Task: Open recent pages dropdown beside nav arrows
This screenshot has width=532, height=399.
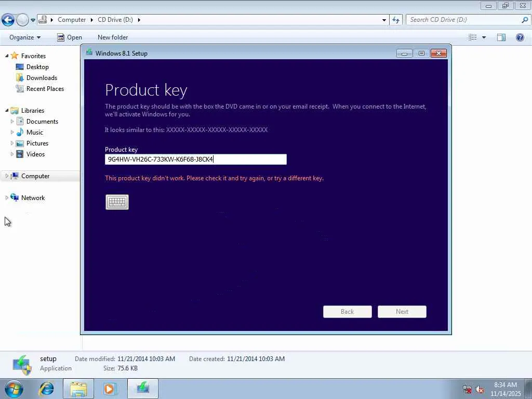Action: click(33, 20)
